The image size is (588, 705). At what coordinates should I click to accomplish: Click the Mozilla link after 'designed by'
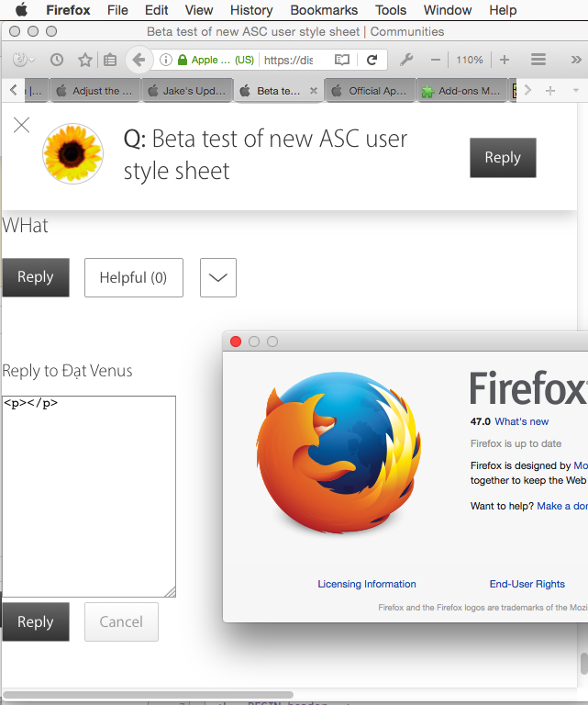[581, 465]
